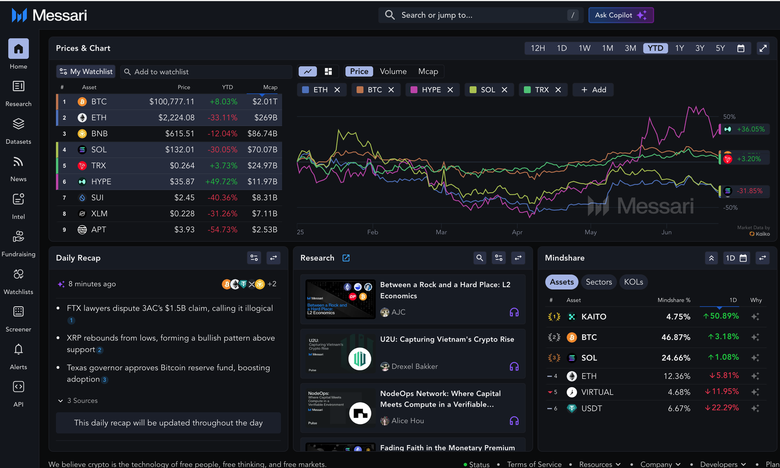This screenshot has height=468, width=780.
Task: Expand the Developers footer menu
Action: pyautogui.click(x=723, y=464)
